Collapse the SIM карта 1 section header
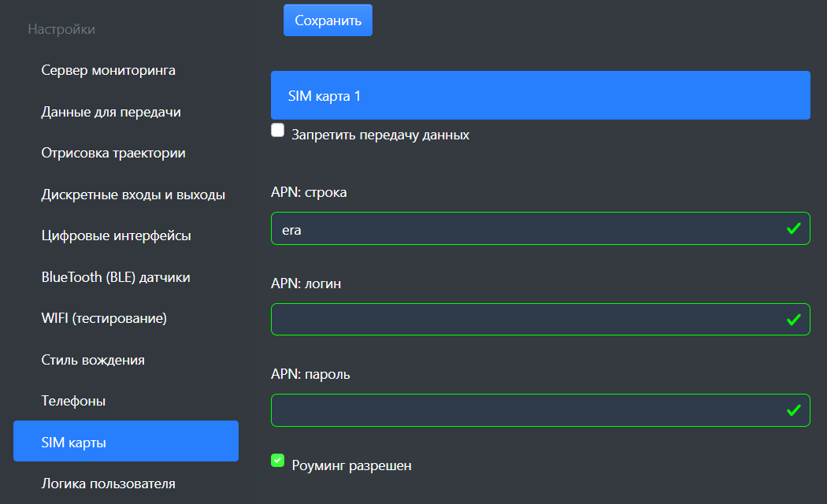 tap(540, 95)
